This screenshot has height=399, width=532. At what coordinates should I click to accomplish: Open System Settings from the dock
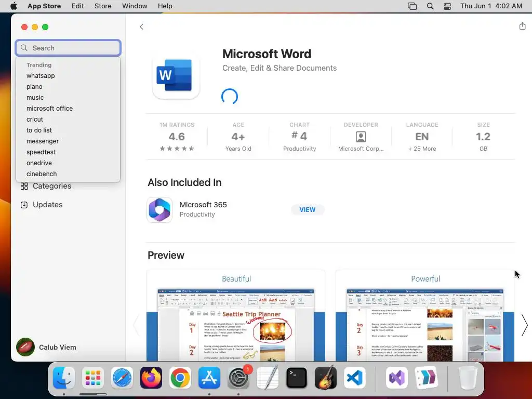coord(238,378)
